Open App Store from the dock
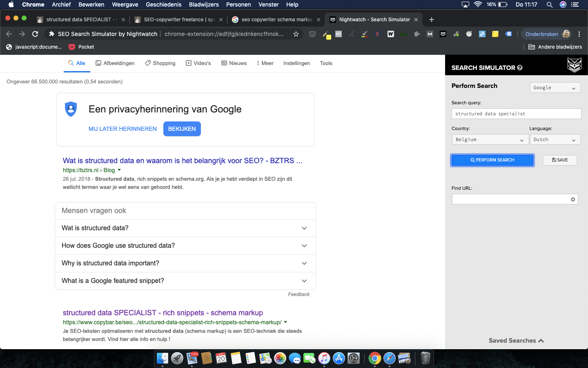588x368 pixels. tap(339, 358)
